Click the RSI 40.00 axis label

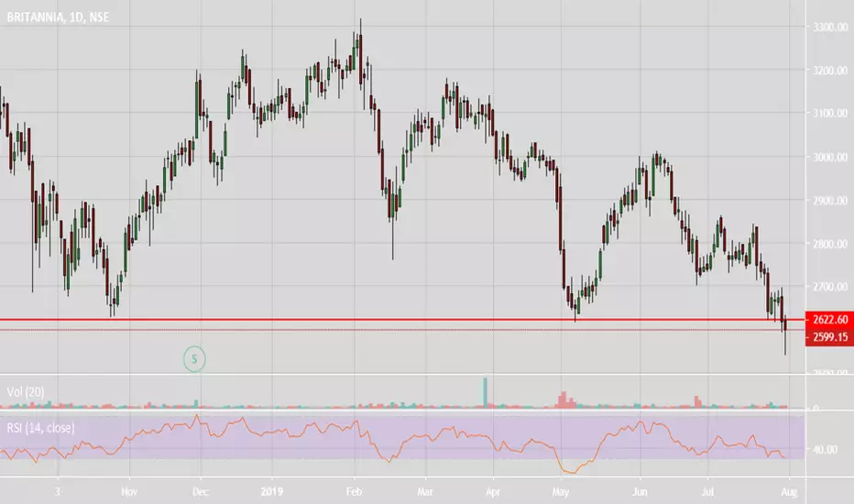click(825, 450)
